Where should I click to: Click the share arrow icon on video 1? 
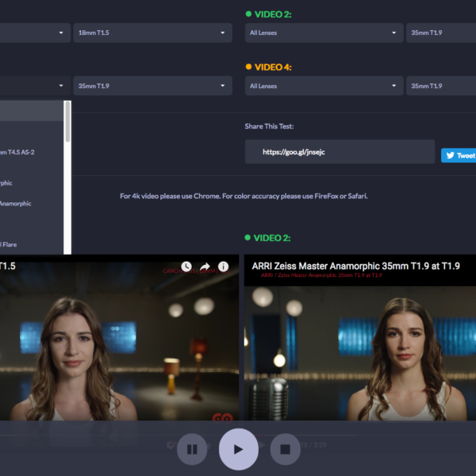205,267
